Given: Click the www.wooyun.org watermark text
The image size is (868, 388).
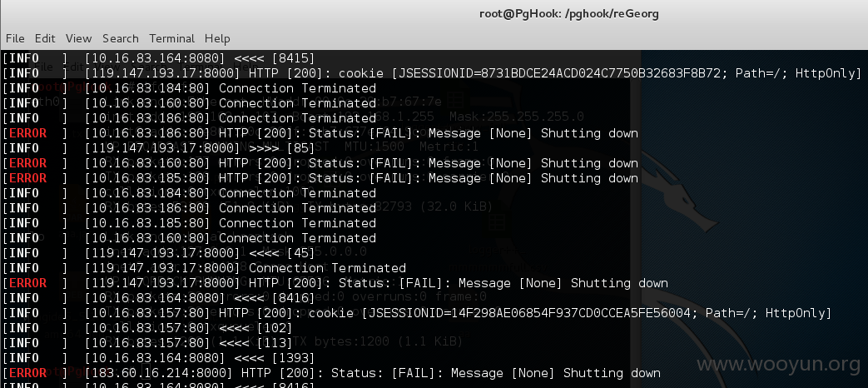Looking at the screenshot, I should pyautogui.click(x=778, y=365).
